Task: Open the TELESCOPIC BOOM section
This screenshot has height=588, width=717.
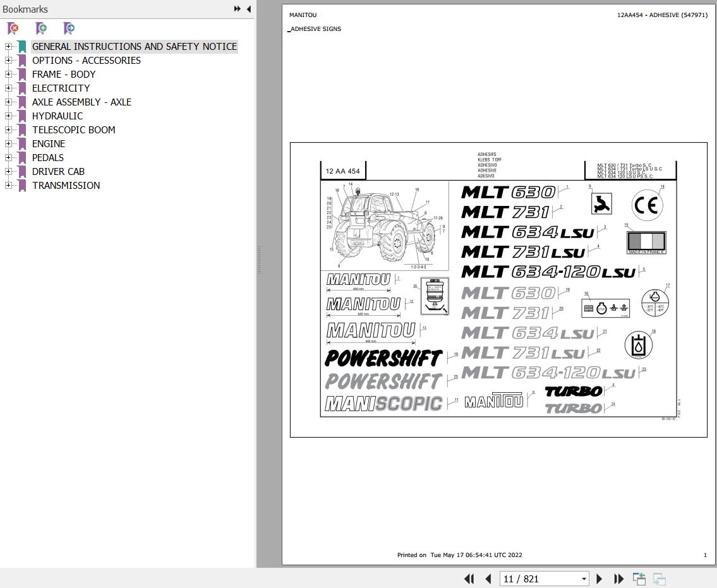Action: click(73, 130)
